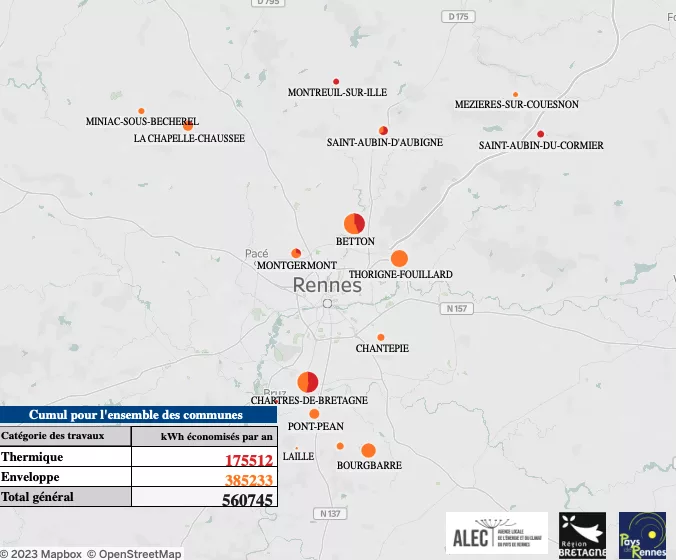Click the Région Bretagne logo
This screenshot has width=676, height=560.
pyautogui.click(x=582, y=534)
